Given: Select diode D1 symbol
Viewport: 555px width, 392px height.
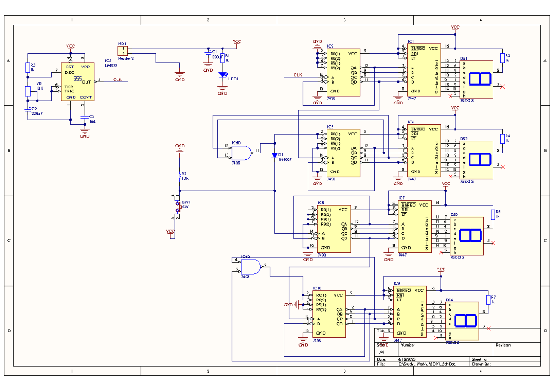Looking at the screenshot, I should [275, 155].
